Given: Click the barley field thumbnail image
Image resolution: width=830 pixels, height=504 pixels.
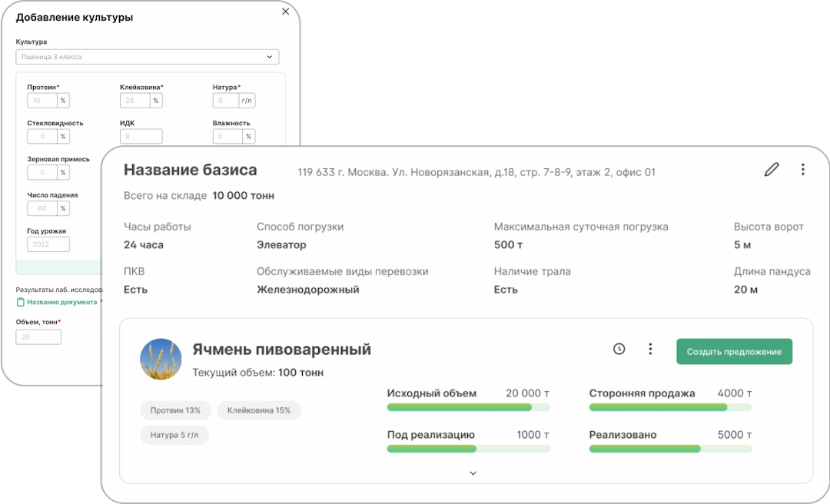Looking at the screenshot, I should point(161,359).
